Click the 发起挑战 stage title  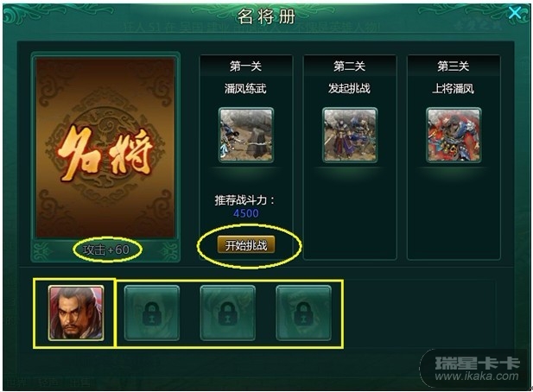[349, 88]
